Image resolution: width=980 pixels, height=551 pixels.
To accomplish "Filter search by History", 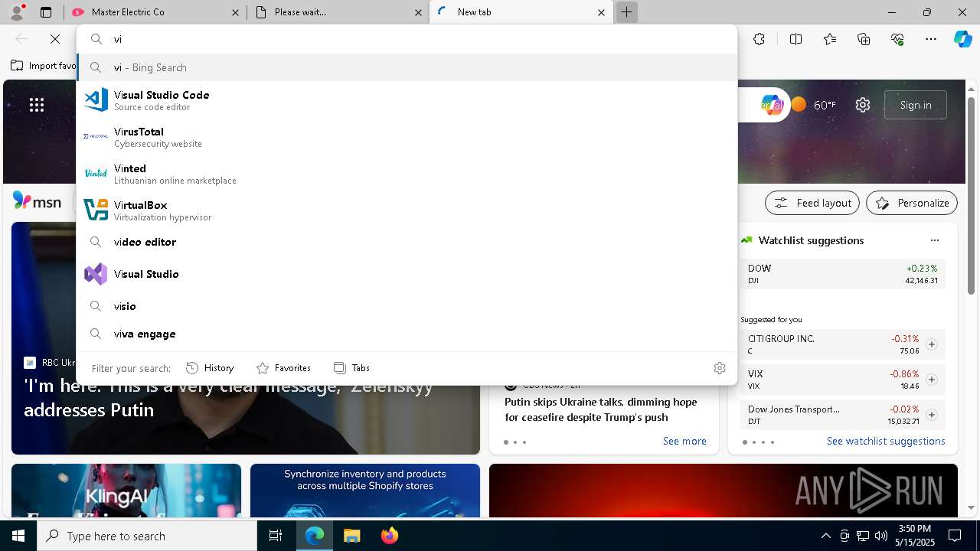I will point(210,368).
